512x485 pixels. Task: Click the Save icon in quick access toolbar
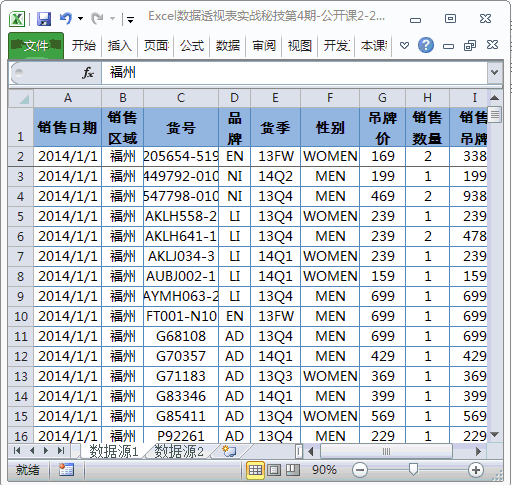(x=44, y=19)
